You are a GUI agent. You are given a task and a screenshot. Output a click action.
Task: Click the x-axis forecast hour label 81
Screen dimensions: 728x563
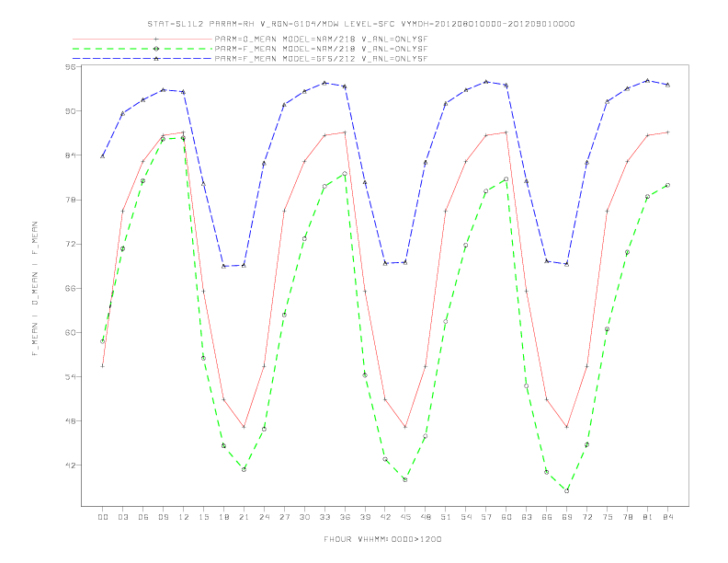coord(648,517)
